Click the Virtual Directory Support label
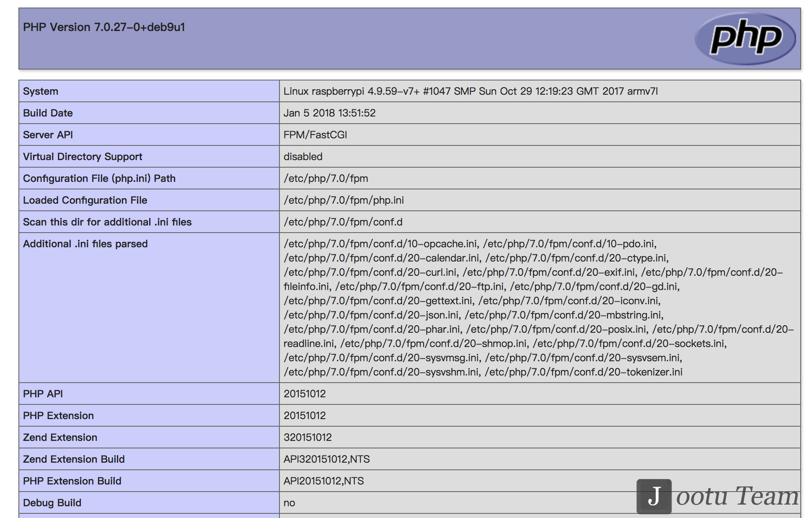 83,157
